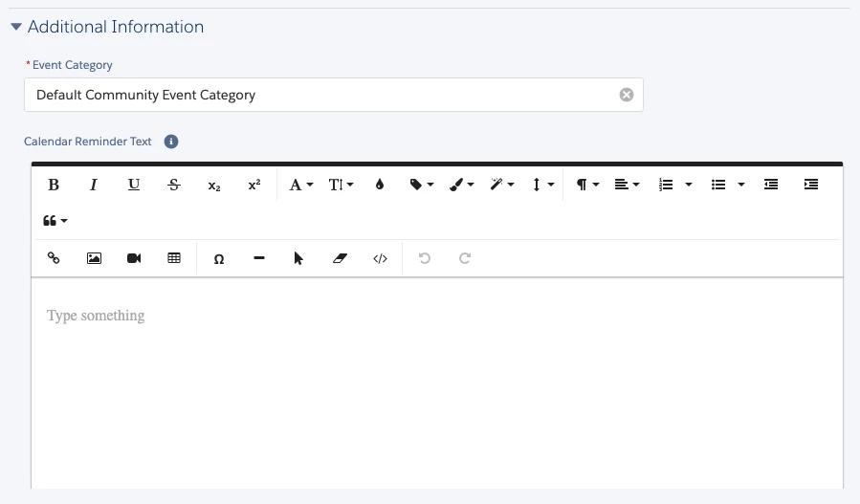Click the Event Category input field
This screenshot has width=860, height=504.
[334, 95]
